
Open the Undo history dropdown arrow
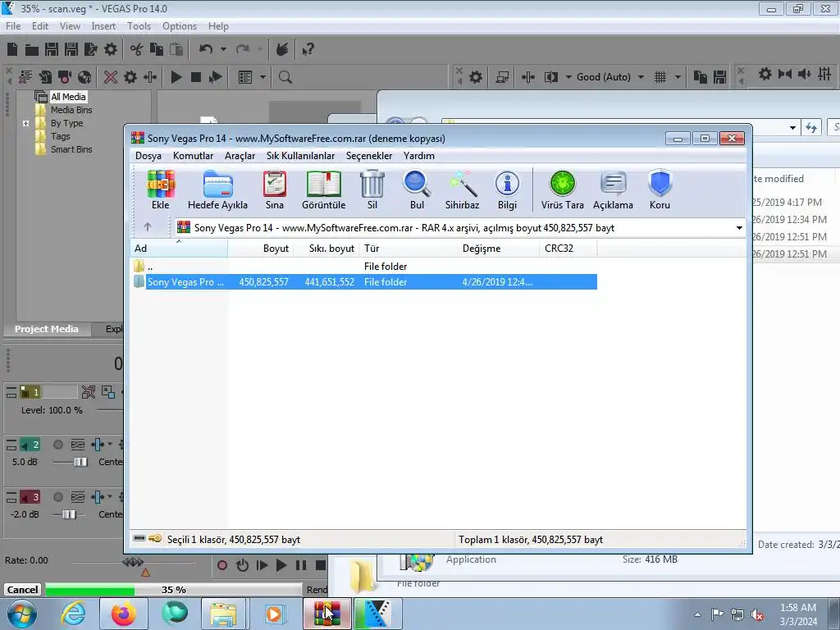[223, 50]
